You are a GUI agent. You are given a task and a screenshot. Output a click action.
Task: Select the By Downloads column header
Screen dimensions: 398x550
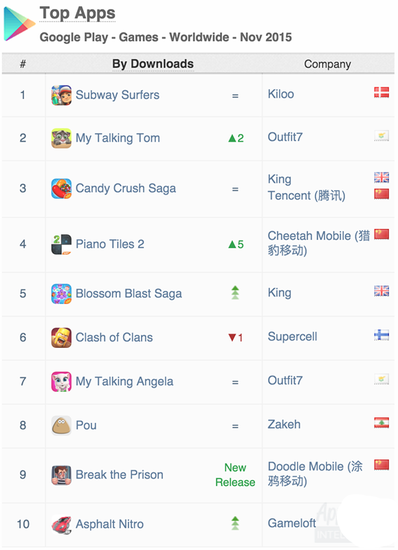(153, 64)
